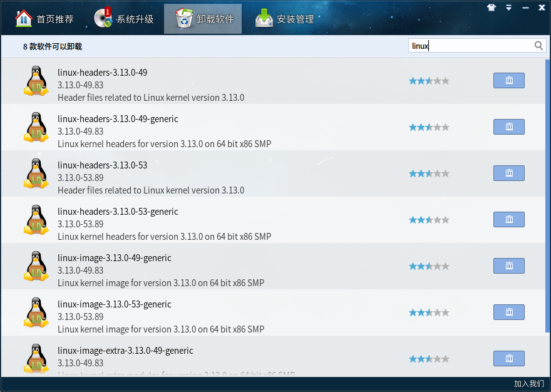This screenshot has height=392, width=551.
Task: Uninstall linux-headers-3.13.0-49-generic via trash button
Action: pos(509,127)
